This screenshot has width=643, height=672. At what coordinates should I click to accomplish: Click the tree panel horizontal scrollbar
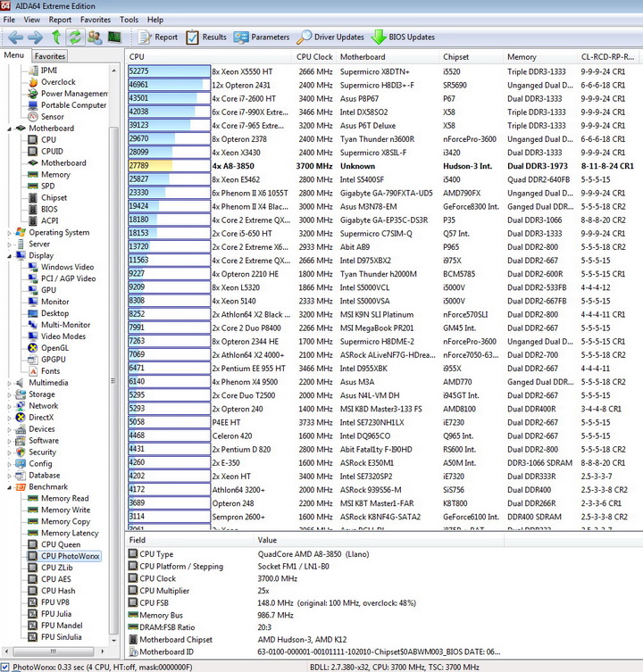[x=54, y=651]
